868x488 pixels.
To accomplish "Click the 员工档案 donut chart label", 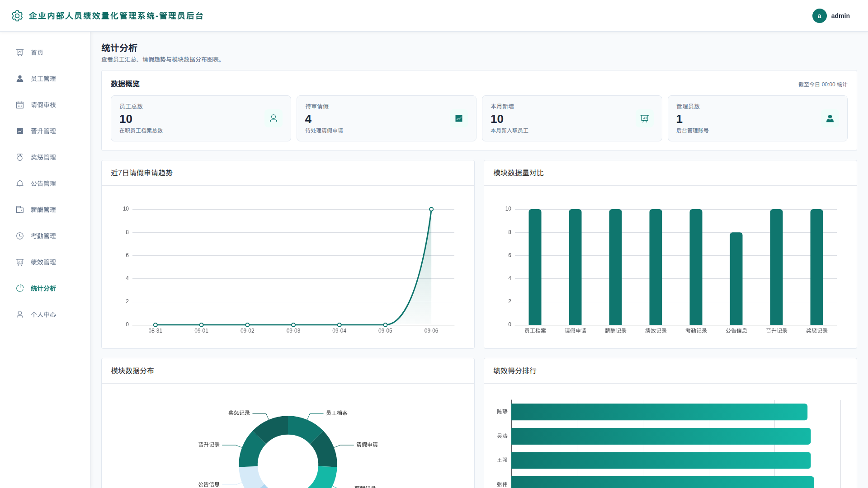I will click(337, 413).
